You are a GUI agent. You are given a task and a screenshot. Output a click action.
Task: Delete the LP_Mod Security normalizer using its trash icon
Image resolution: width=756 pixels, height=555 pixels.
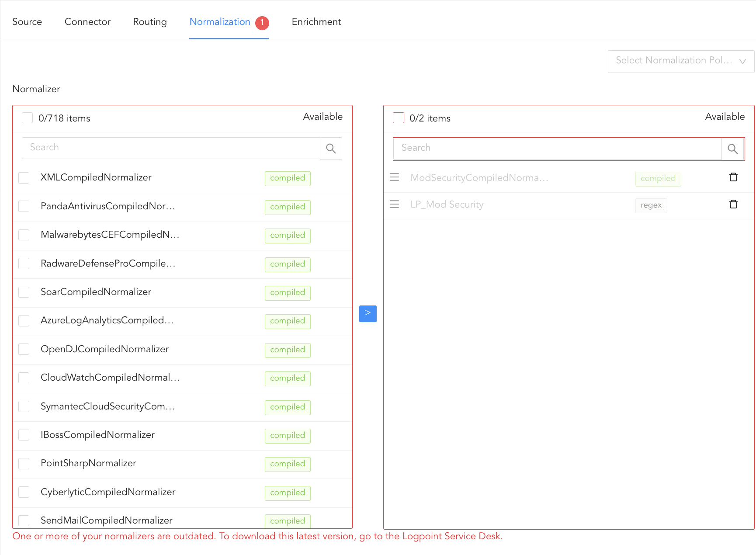(733, 205)
